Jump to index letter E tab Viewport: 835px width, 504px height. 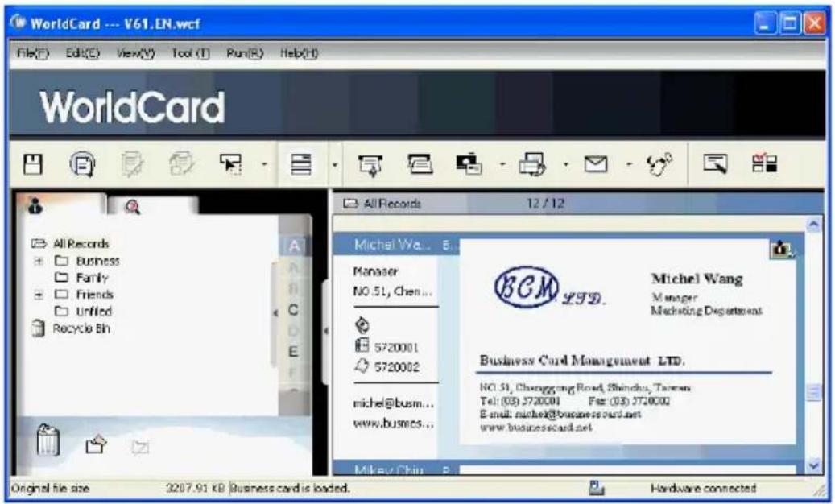click(x=293, y=352)
